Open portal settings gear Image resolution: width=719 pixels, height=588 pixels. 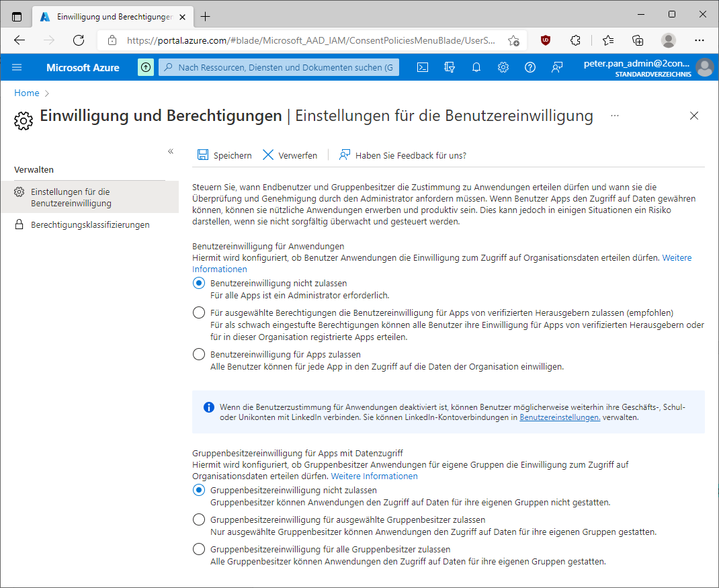coord(503,67)
